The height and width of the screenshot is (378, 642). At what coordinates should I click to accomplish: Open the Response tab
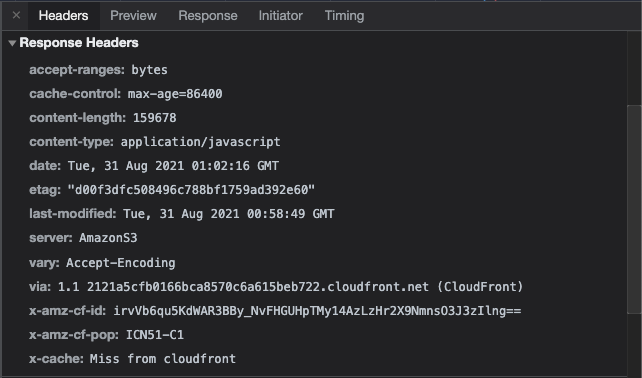[208, 16]
